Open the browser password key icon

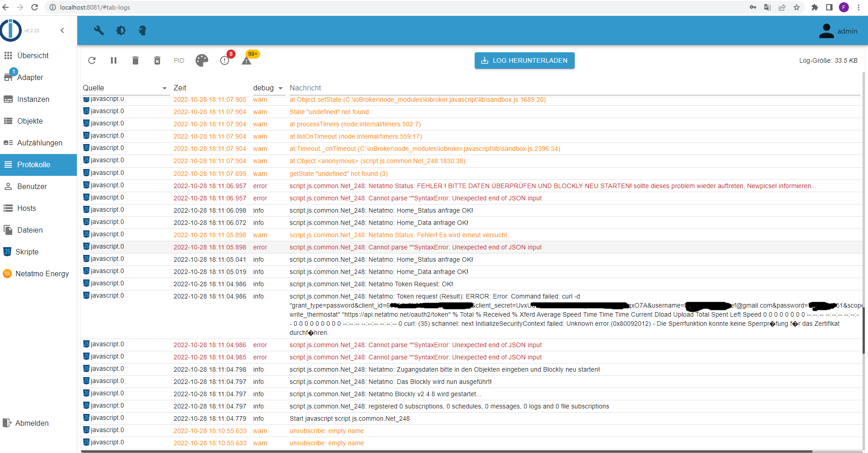click(x=753, y=7)
